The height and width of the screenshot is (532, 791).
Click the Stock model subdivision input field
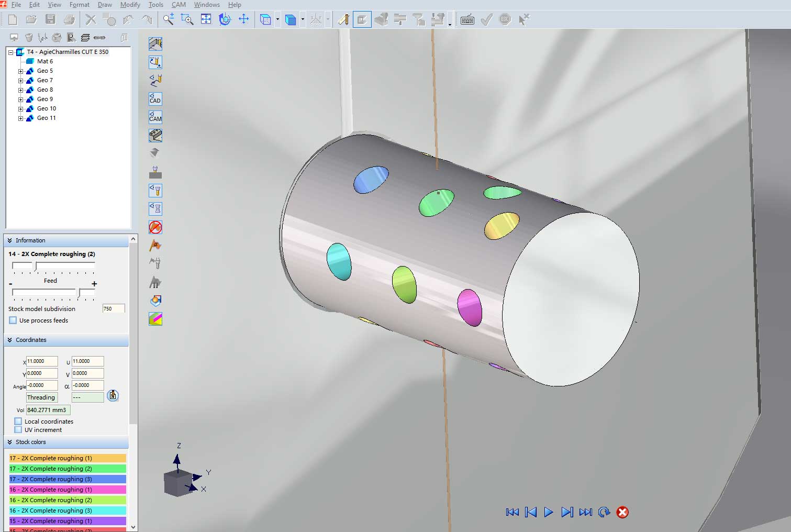(113, 309)
